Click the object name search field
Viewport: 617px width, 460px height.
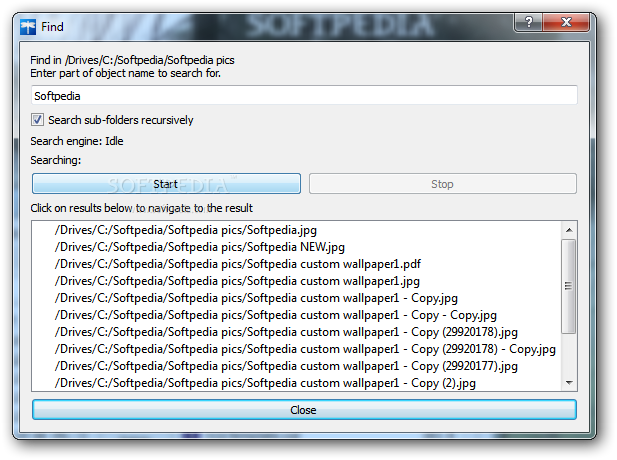click(304, 96)
